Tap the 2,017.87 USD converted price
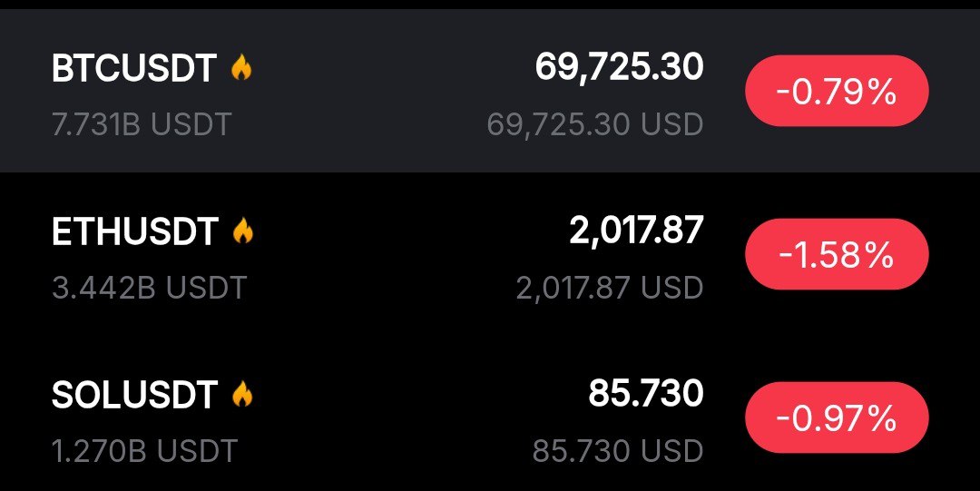980x491 pixels. pyautogui.click(x=609, y=288)
